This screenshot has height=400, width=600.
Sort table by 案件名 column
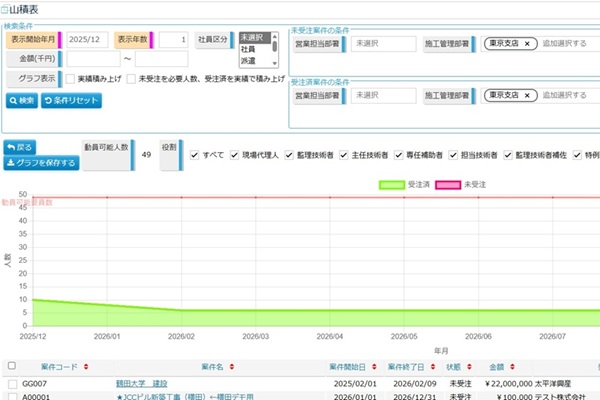point(232,367)
